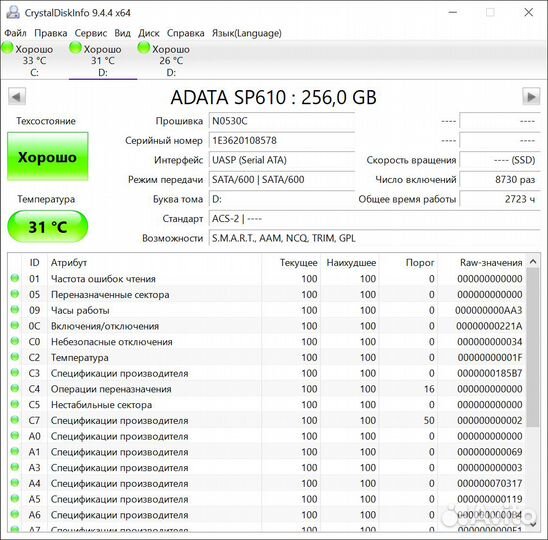The image size is (548, 540).
Task: Open the Диск menu
Action: click(x=149, y=33)
